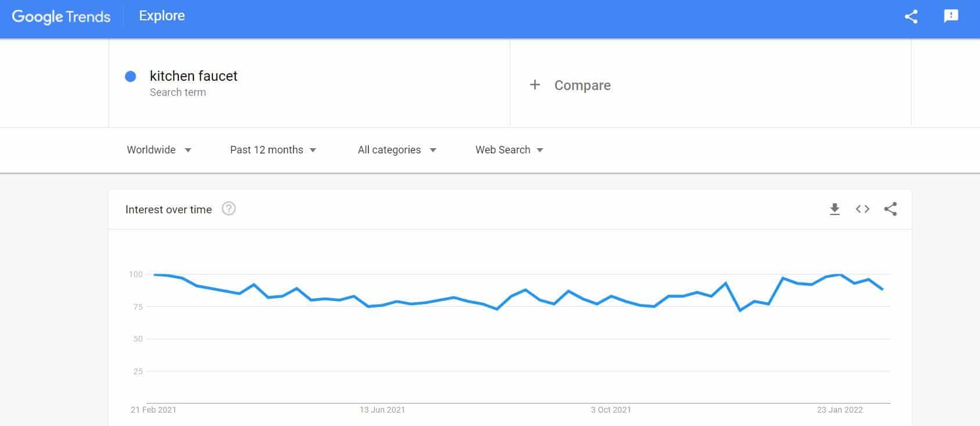980x426 pixels.
Task: Open the Past 12 months time range dropdown
Action: click(x=273, y=150)
